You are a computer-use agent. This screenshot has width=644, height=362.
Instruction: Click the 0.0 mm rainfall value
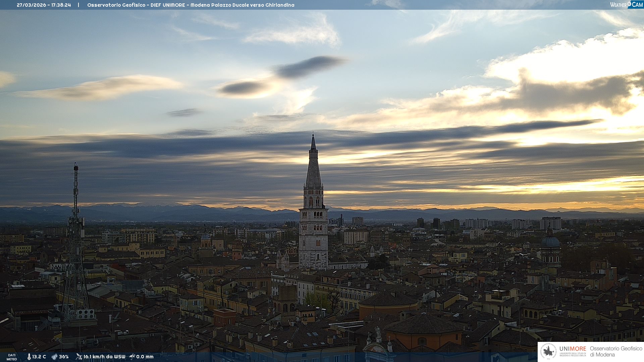click(x=145, y=357)
